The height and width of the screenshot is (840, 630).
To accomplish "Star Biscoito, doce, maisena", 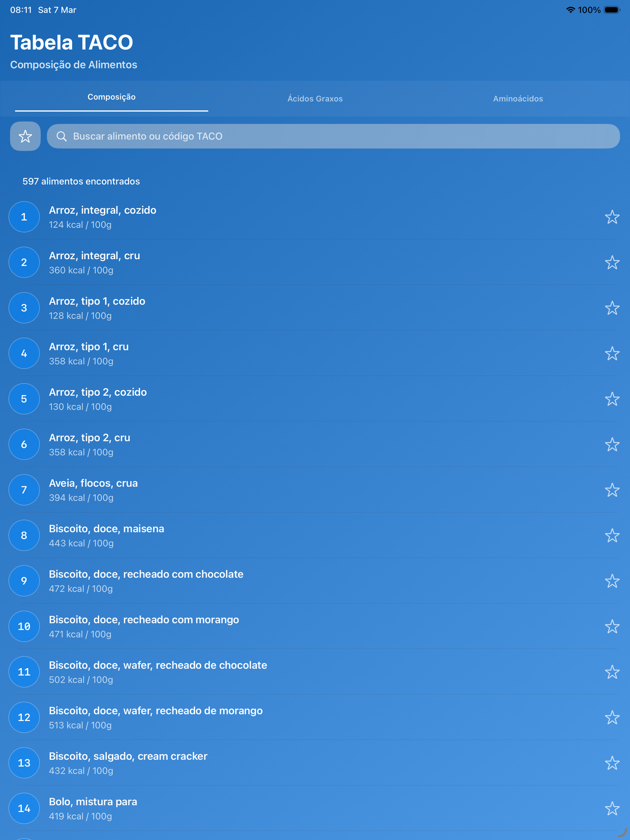I will (x=612, y=535).
